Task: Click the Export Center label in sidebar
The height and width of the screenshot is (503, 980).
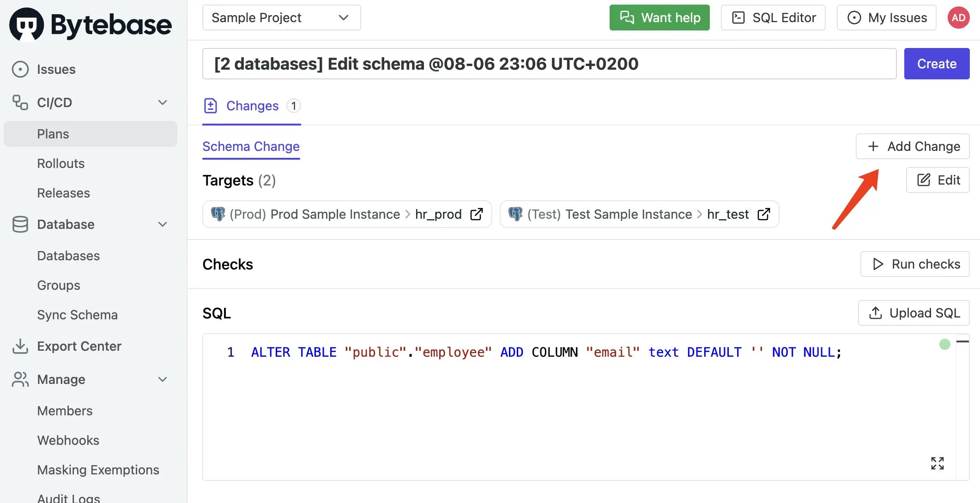Action: (79, 346)
